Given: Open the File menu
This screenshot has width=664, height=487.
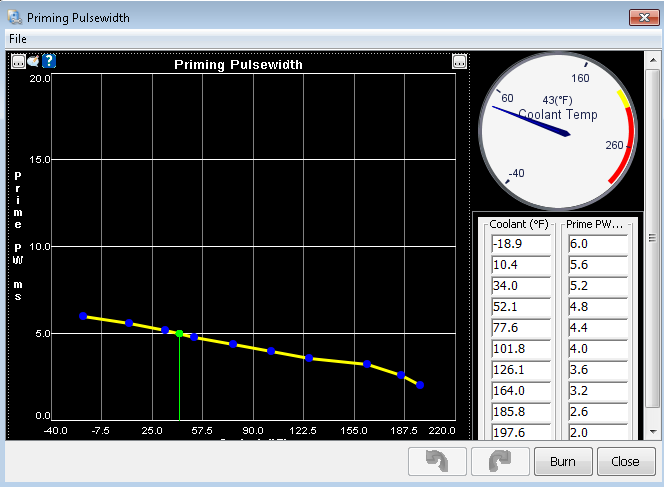Looking at the screenshot, I should click(x=18, y=38).
